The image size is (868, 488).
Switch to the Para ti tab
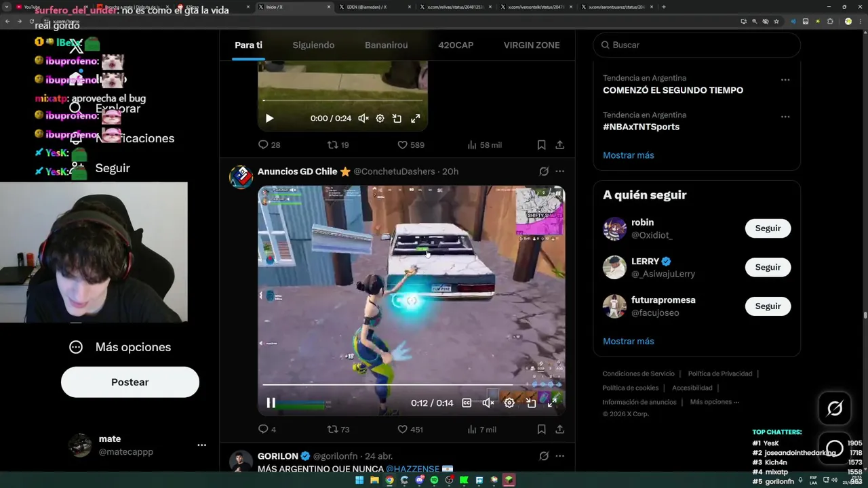click(248, 45)
